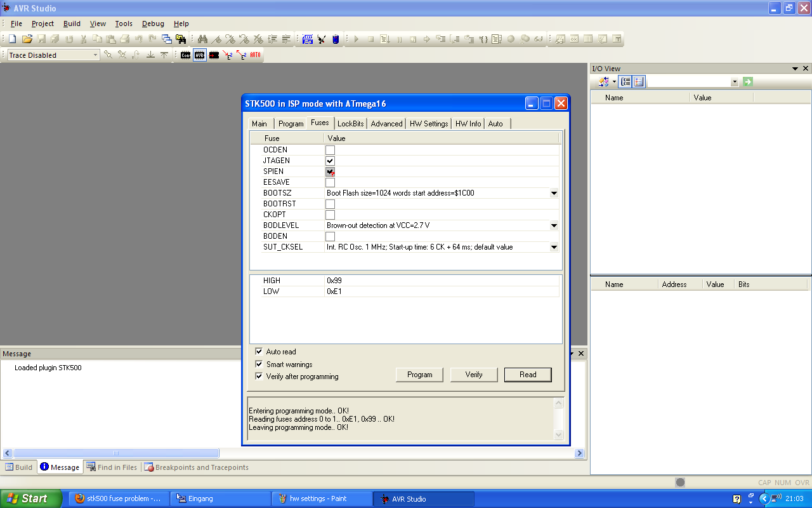Click the Con connect chip icon
The height and width of the screenshot is (508, 812).
(185, 55)
